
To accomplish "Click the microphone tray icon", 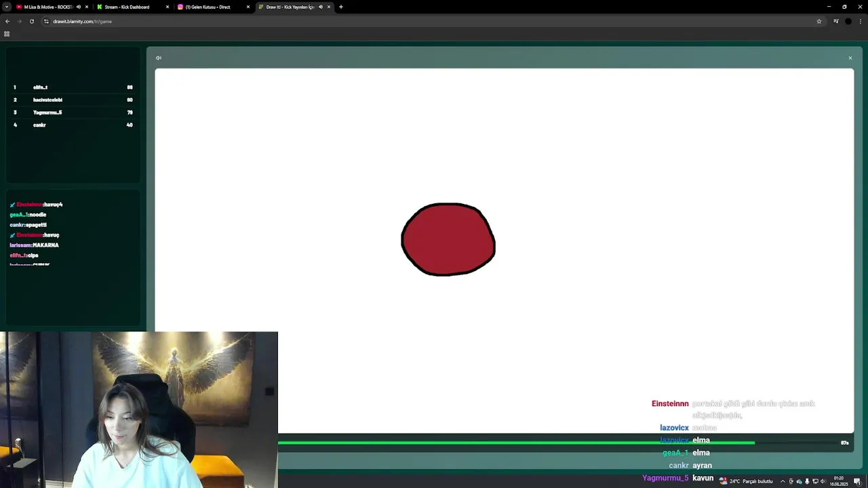I will pos(807,481).
